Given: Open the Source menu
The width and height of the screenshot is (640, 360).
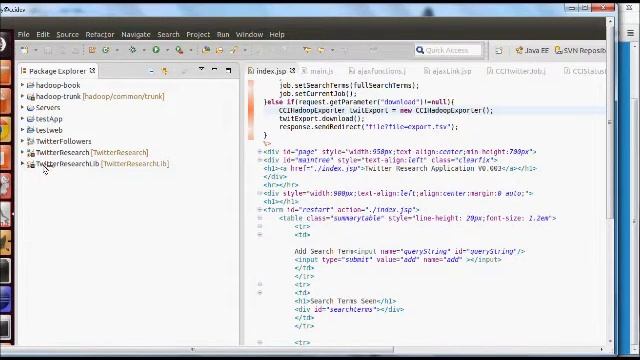Looking at the screenshot, I should [x=67, y=34].
